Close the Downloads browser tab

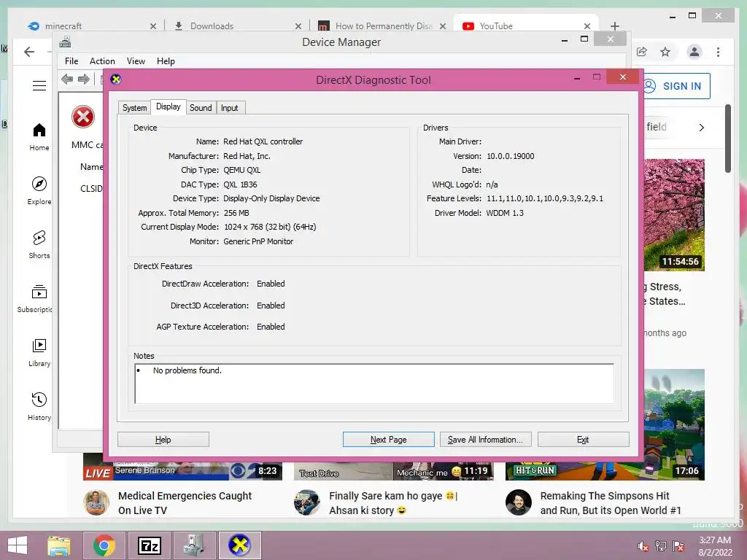click(298, 26)
